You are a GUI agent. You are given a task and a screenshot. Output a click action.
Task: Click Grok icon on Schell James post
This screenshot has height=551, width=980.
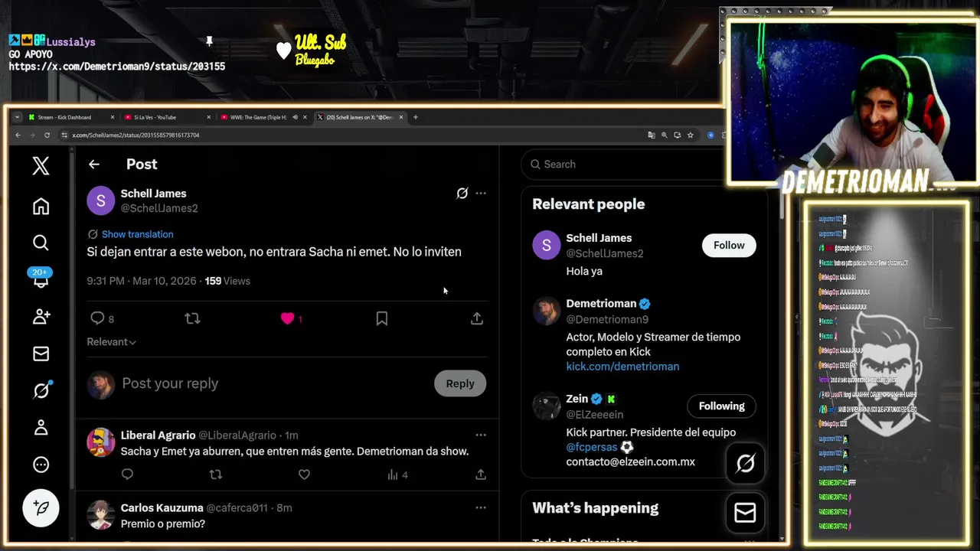click(x=462, y=194)
